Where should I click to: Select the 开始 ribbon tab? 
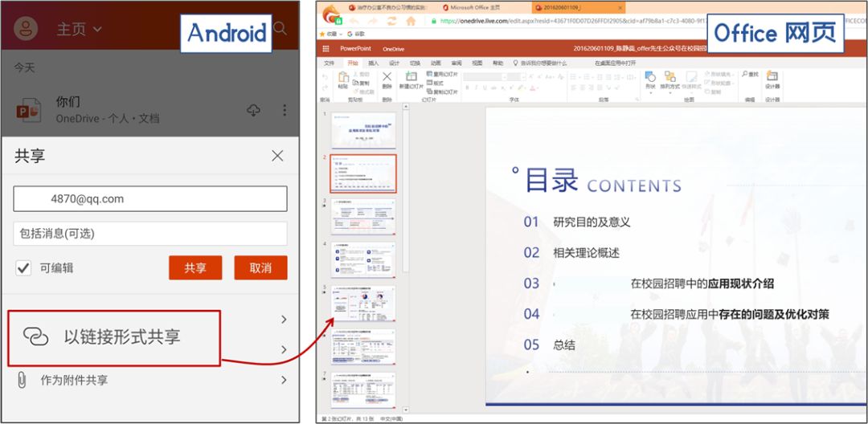353,63
